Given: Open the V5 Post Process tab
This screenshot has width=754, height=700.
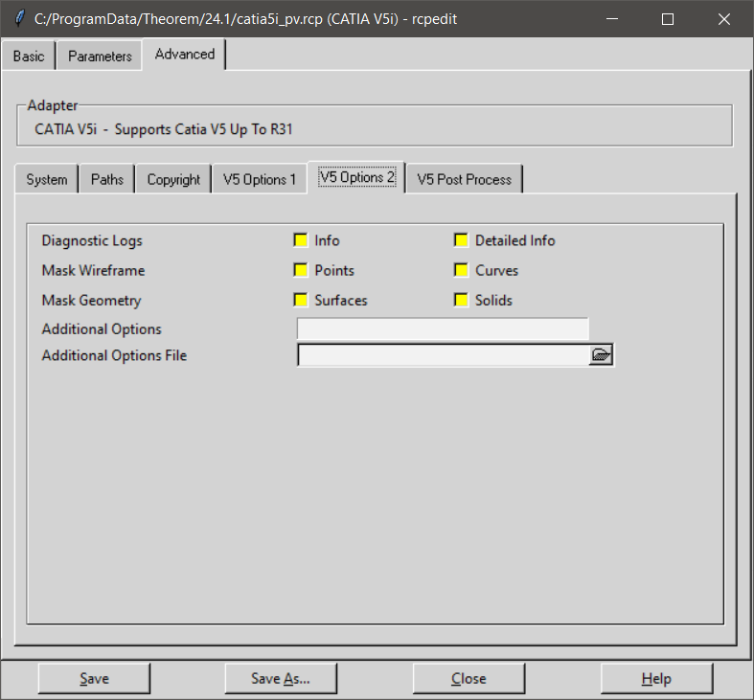Looking at the screenshot, I should [x=464, y=179].
